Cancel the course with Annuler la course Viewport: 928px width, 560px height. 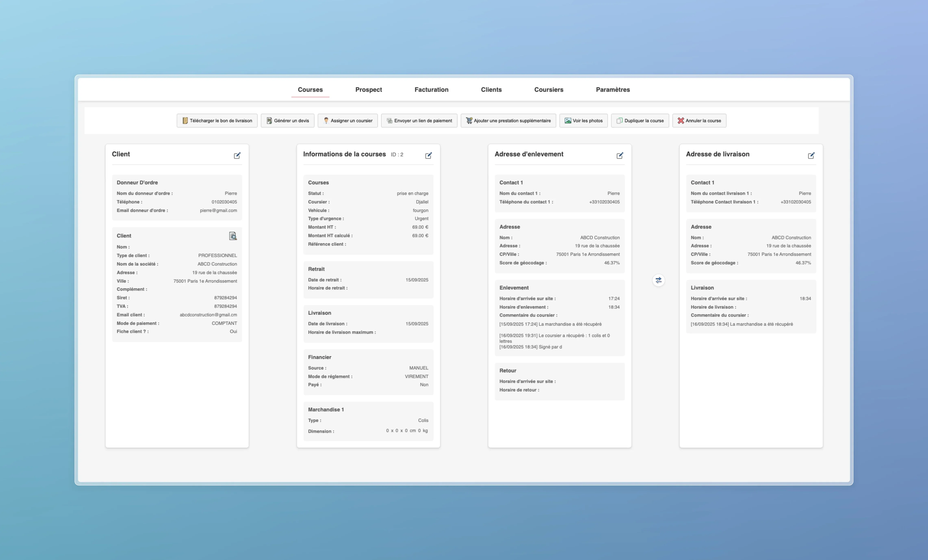point(699,121)
